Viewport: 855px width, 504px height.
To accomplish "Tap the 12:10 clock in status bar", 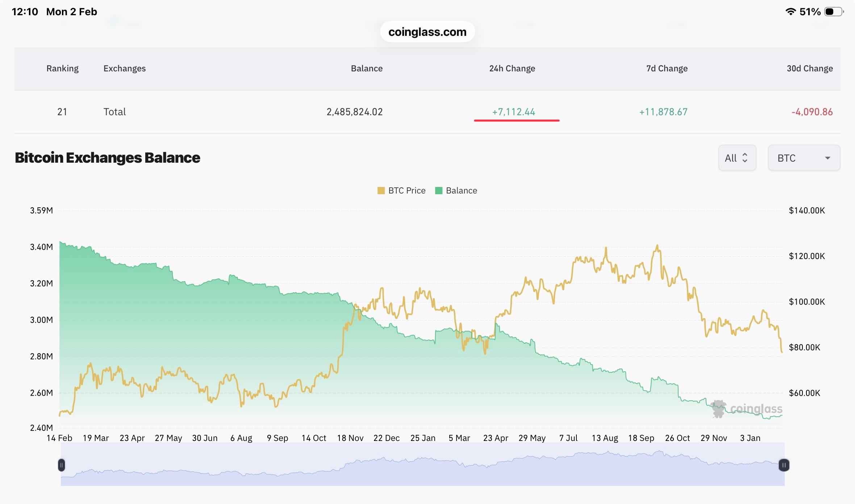I will coord(25,12).
